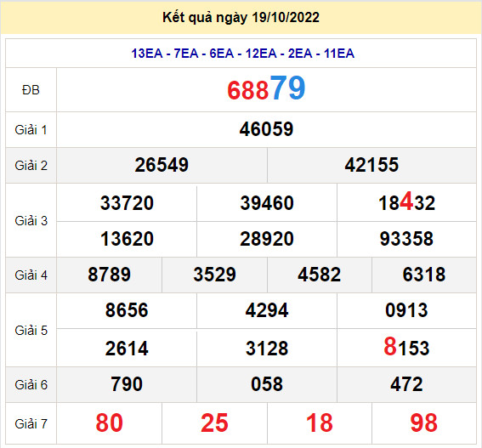The image size is (482, 448).
Task: Click the ĐB row label
Action: click(31, 90)
